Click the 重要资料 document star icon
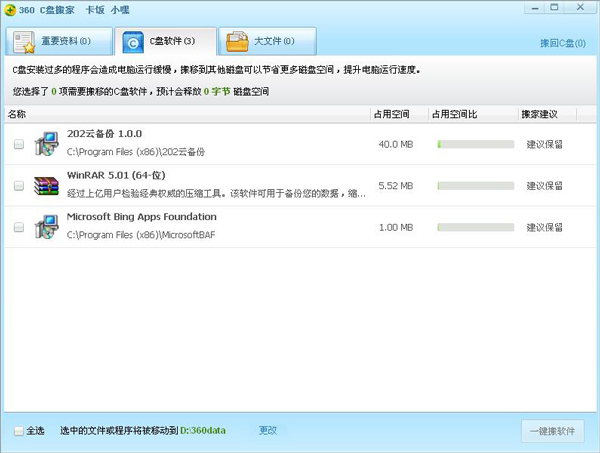 click(x=24, y=42)
